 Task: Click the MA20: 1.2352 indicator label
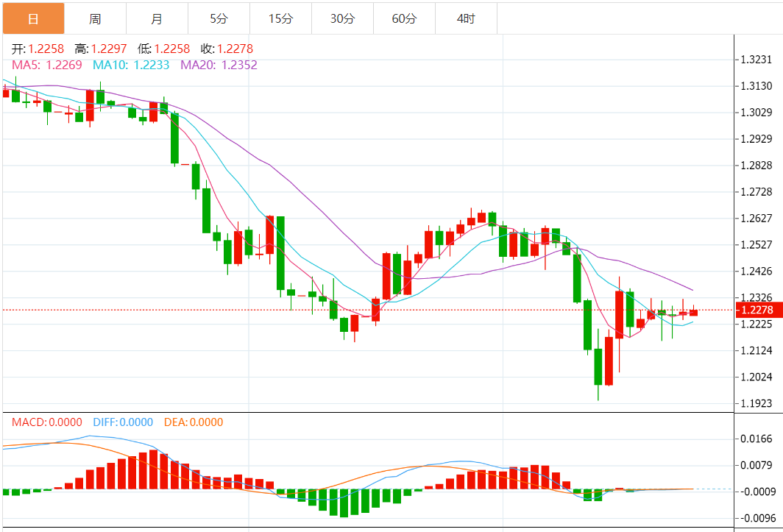219,65
